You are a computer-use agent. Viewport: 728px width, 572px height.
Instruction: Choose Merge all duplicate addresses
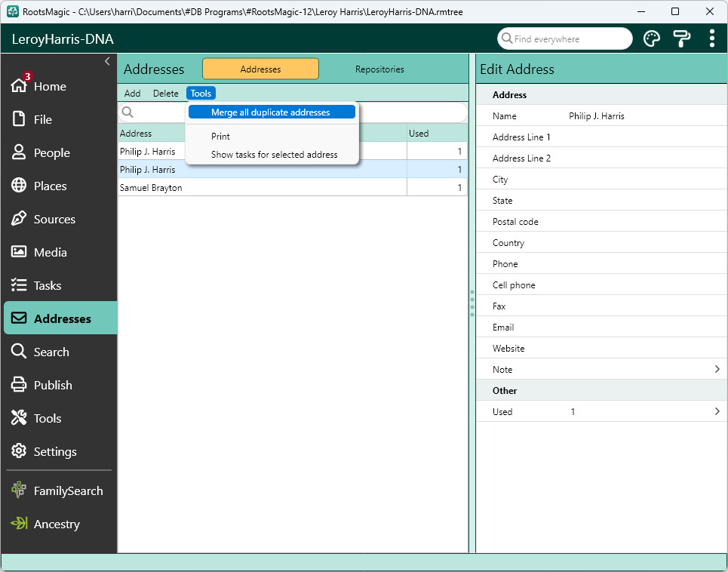272,112
